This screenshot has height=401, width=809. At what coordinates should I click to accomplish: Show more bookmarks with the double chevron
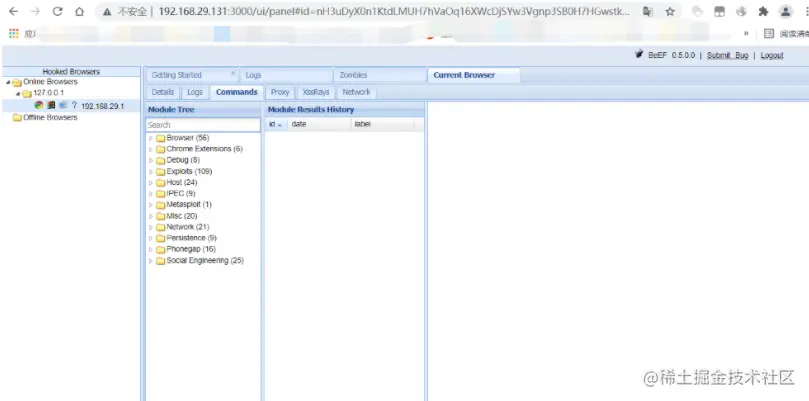point(746,34)
